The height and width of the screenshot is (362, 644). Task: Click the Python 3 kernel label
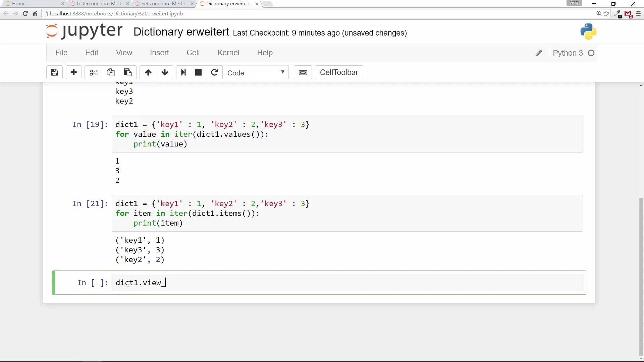tap(568, 53)
